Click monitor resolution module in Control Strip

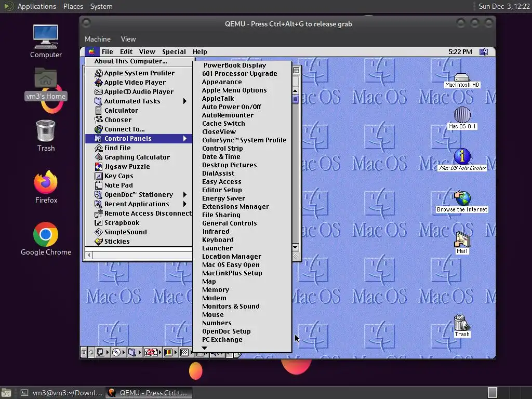187,353
